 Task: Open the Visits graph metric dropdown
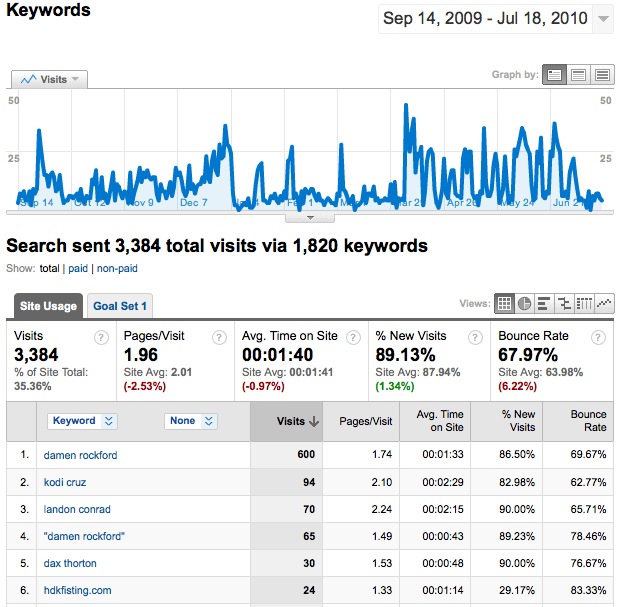(x=49, y=80)
